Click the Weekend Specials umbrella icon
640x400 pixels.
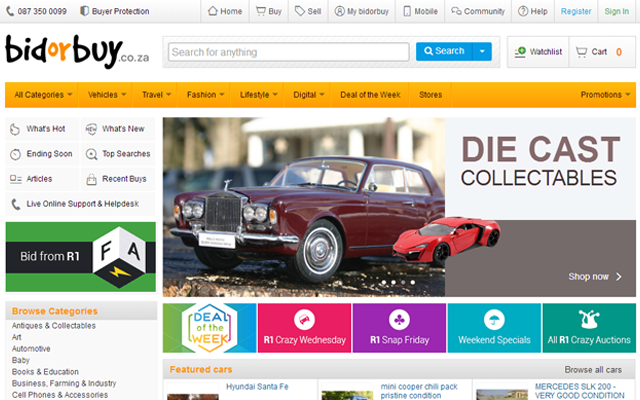(494, 320)
